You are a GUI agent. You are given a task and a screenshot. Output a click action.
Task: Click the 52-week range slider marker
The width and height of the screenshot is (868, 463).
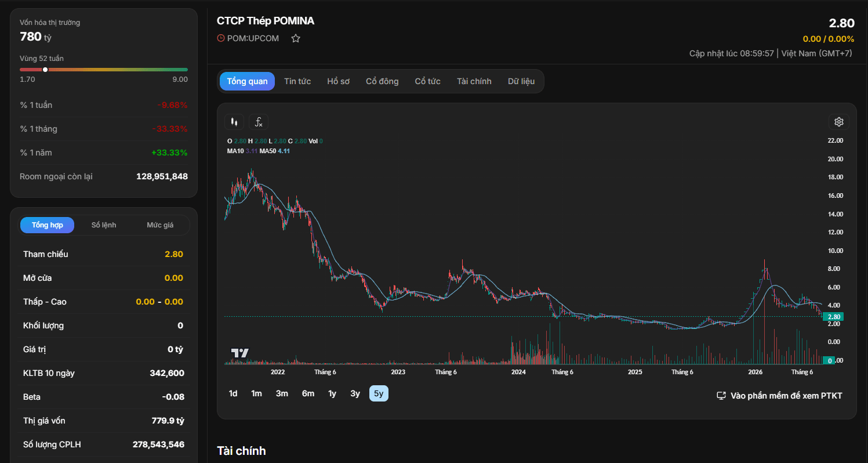pyautogui.click(x=45, y=70)
